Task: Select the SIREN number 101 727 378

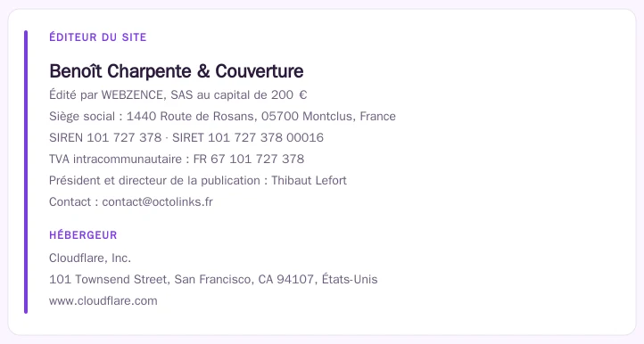Action: 124,137
